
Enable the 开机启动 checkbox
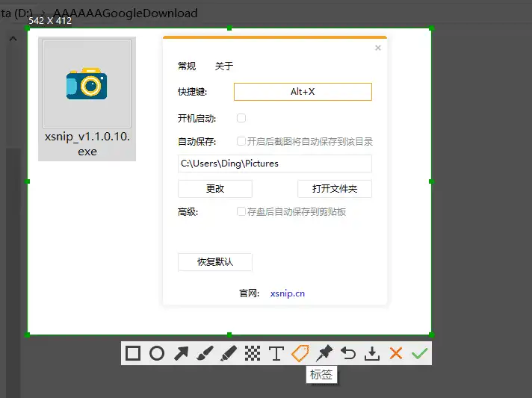pos(241,118)
